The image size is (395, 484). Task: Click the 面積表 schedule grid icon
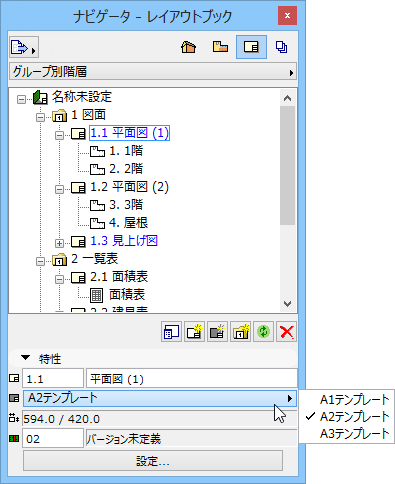(x=97, y=295)
